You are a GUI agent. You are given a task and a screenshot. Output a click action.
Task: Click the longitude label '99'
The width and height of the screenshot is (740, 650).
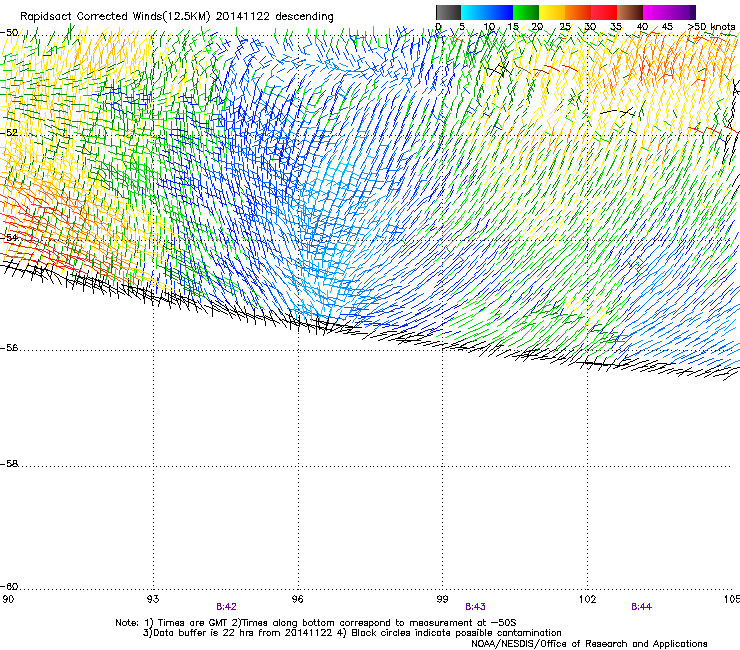click(x=442, y=599)
